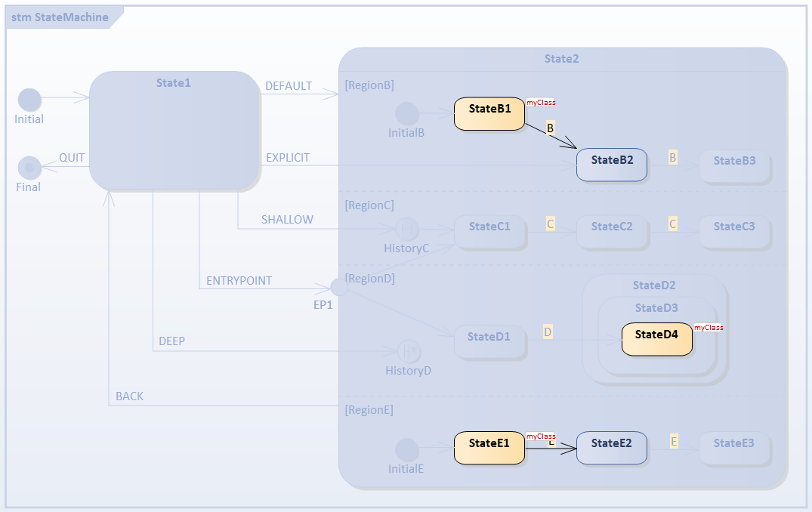Select the Initial pseudostate icon
The image size is (812, 512).
(x=29, y=99)
